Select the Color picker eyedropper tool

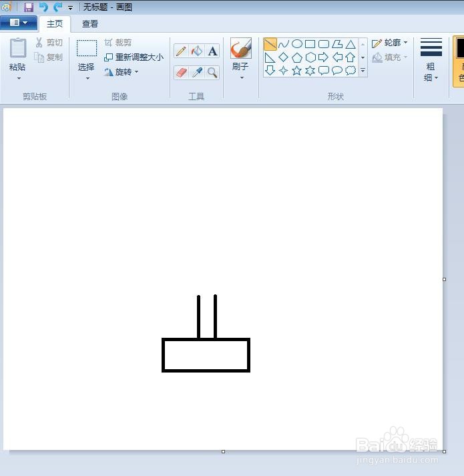197,73
